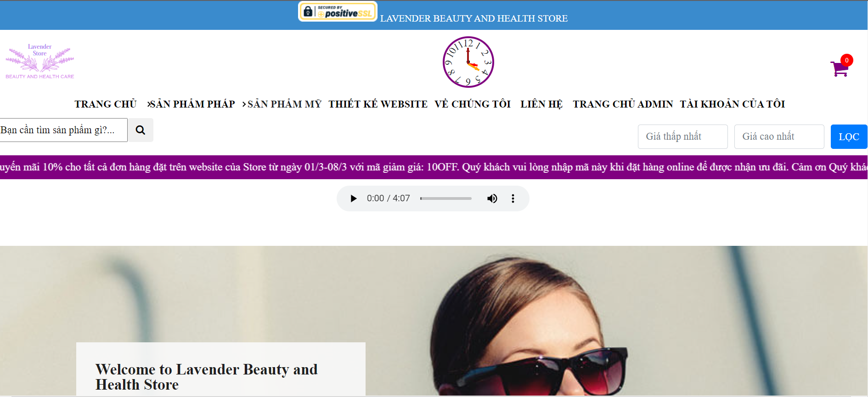Go to Trang Chủ page

(x=106, y=104)
